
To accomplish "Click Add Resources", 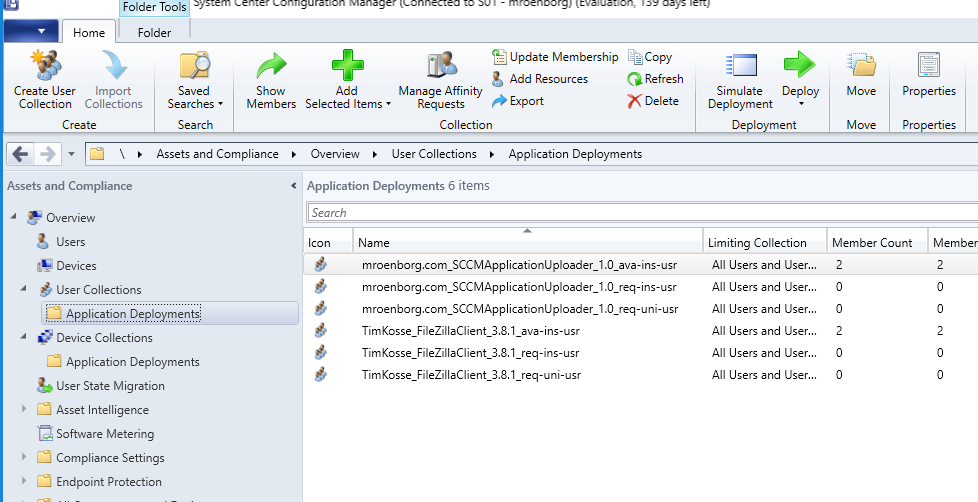I will pyautogui.click(x=540, y=79).
